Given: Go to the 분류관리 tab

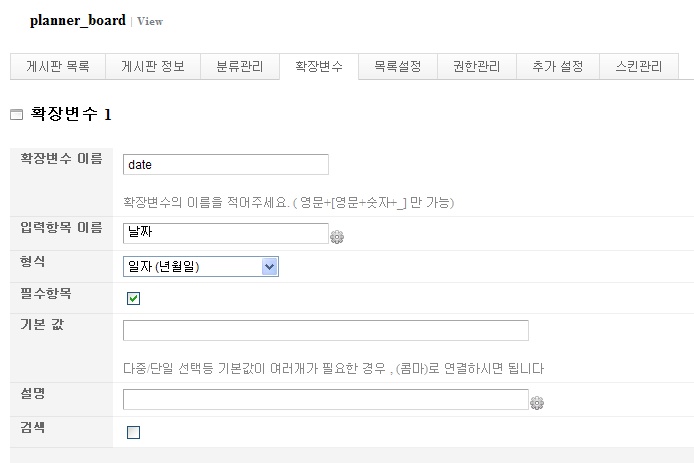Looking at the screenshot, I should point(240,66).
